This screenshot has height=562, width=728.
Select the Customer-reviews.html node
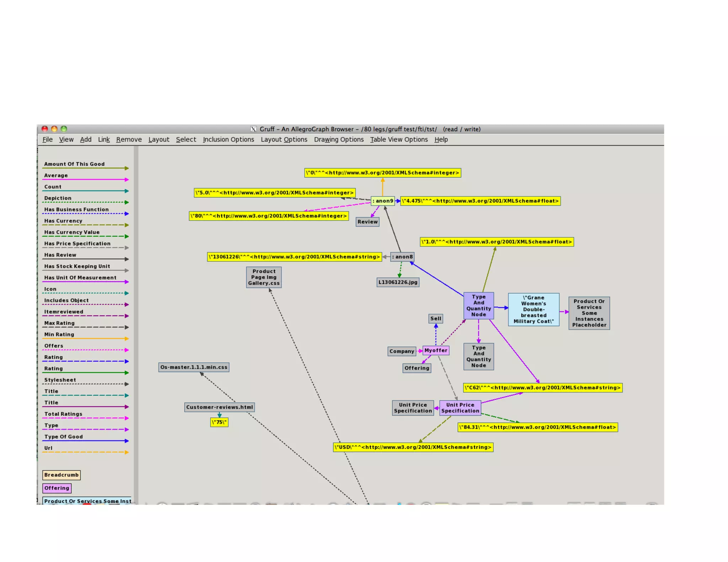219,407
